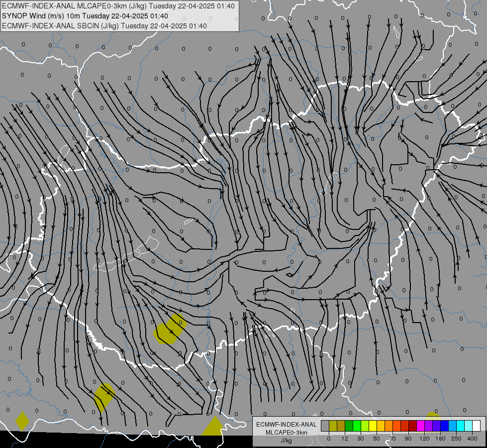Click the purple swatch right of the 120 tick
This screenshot has width=487, height=448.
point(429,426)
